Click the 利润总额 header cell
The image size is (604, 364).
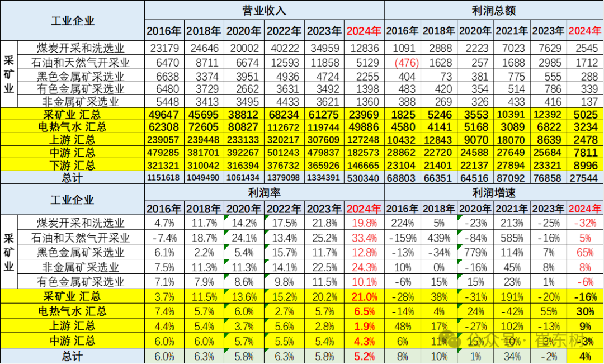(x=493, y=11)
